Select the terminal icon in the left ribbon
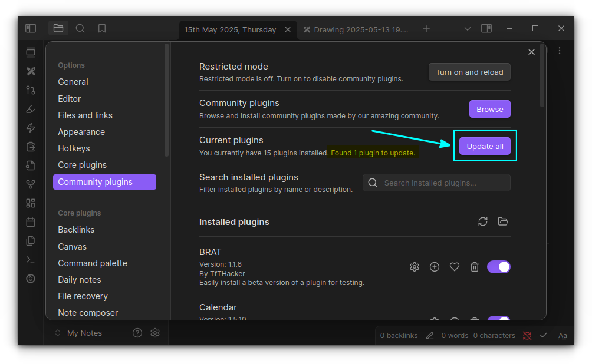 [30, 259]
